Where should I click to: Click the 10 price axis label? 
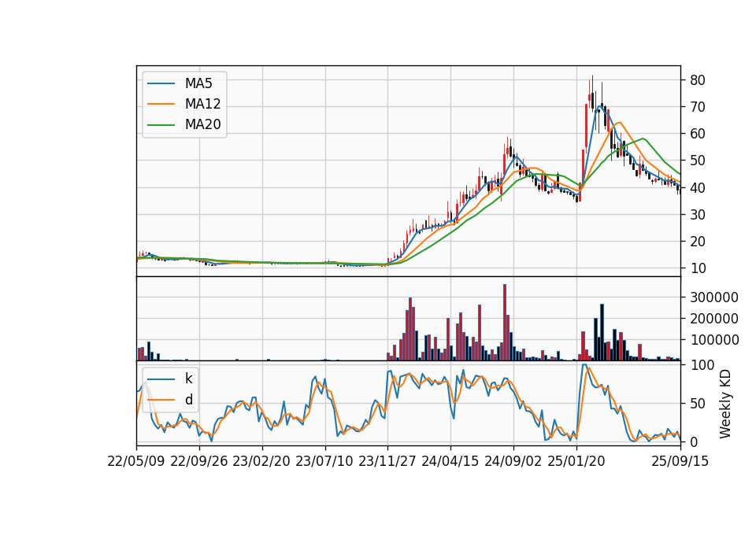pyautogui.click(x=698, y=268)
